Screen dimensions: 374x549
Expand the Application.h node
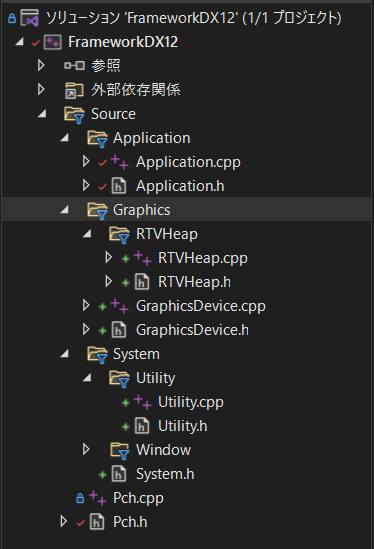[x=86, y=185]
